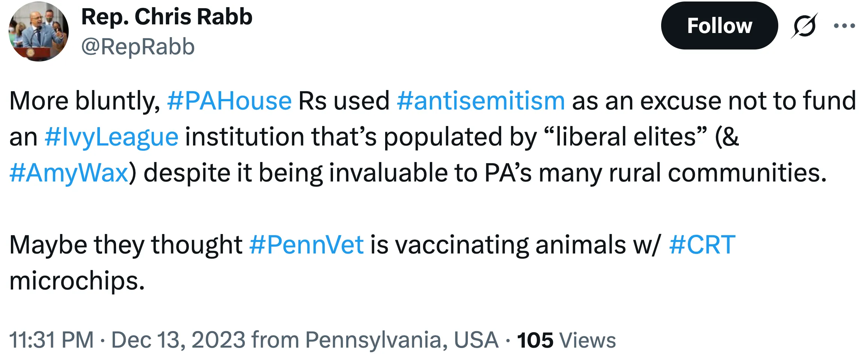Viewport: 868px width, 360px height.
Task: Click the 105 Views count
Action: 566,340
